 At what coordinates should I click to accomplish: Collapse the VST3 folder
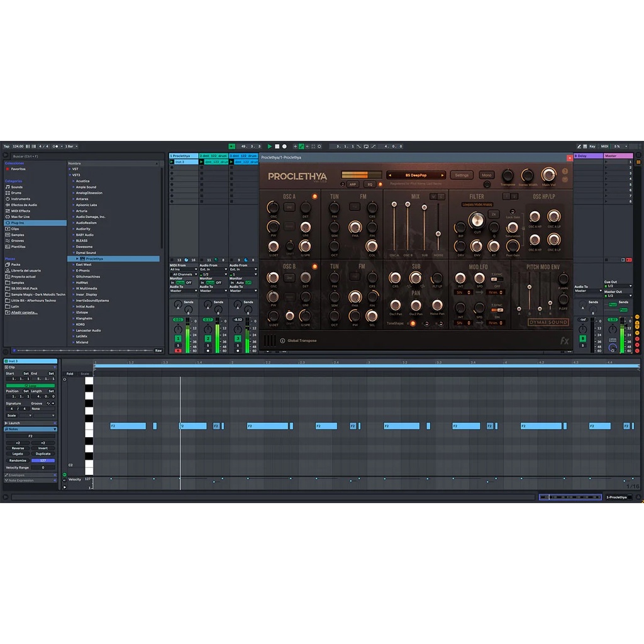(x=70, y=175)
